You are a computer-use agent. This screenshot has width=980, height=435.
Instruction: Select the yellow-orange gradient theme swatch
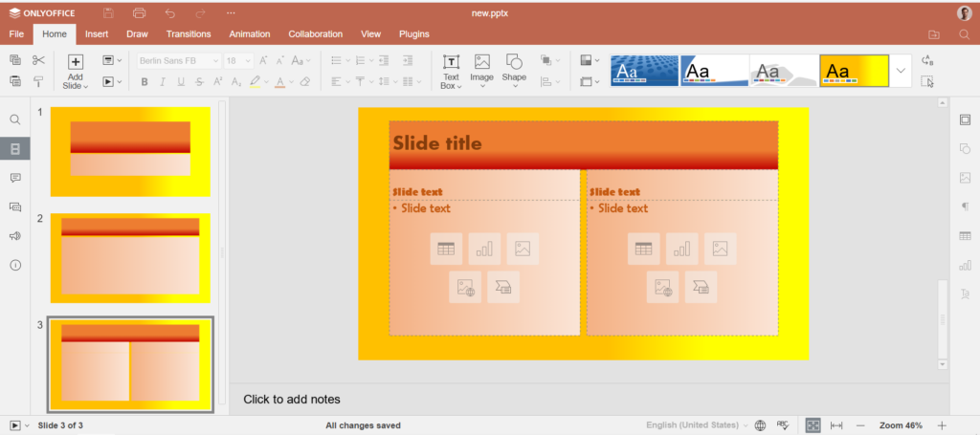pyautogui.click(x=854, y=71)
